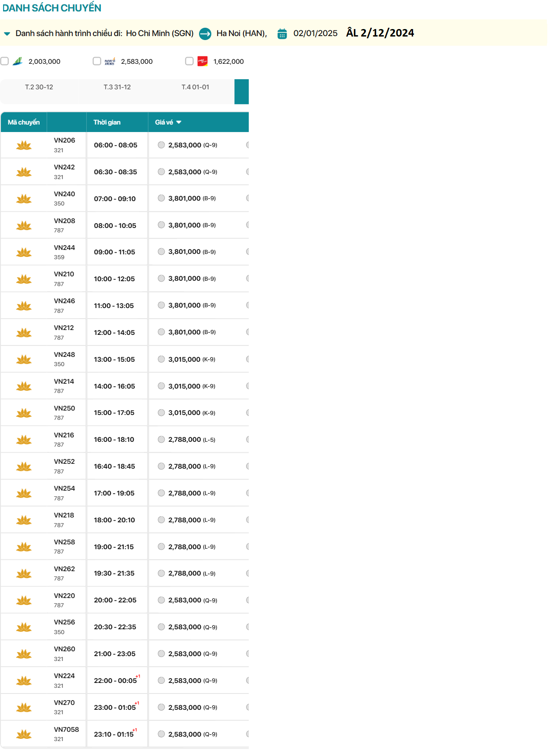Open the T.3 31-12 date tab
This screenshot has height=756, width=553.
click(117, 87)
